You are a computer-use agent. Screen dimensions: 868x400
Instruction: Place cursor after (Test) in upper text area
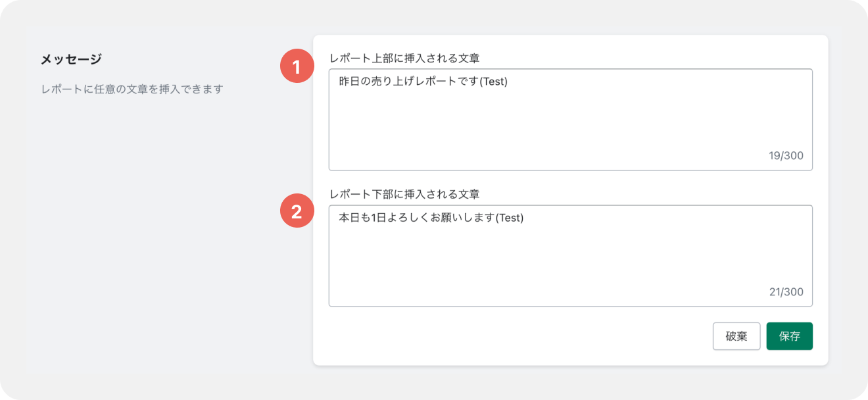tap(509, 82)
